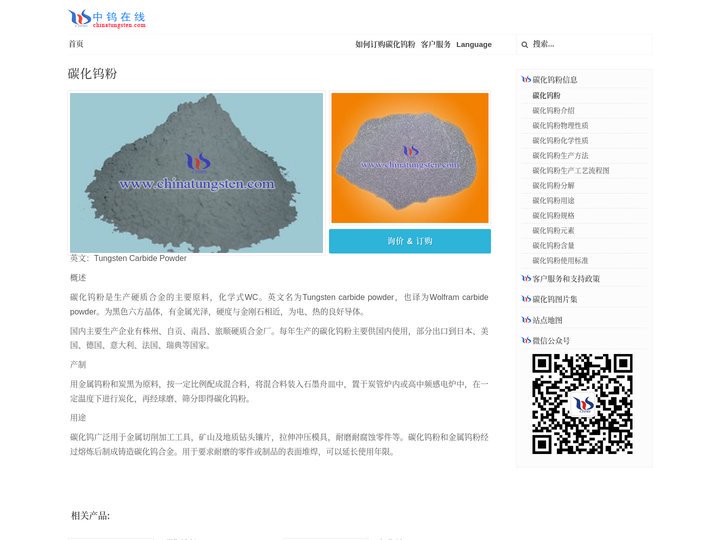Open 碳化钨粉物理性质 sidebar link

coord(560,125)
